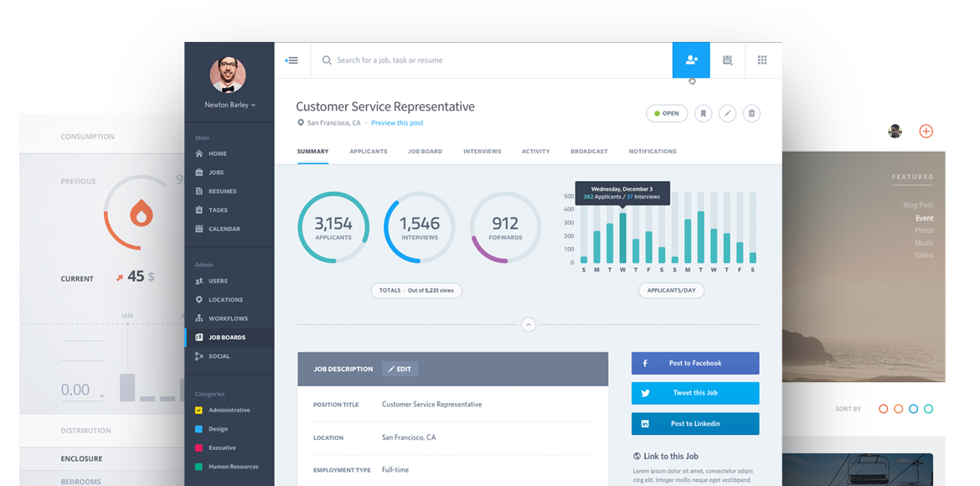Screen dimensions: 980x486
Task: Open the apps grid icon
Action: [762, 60]
